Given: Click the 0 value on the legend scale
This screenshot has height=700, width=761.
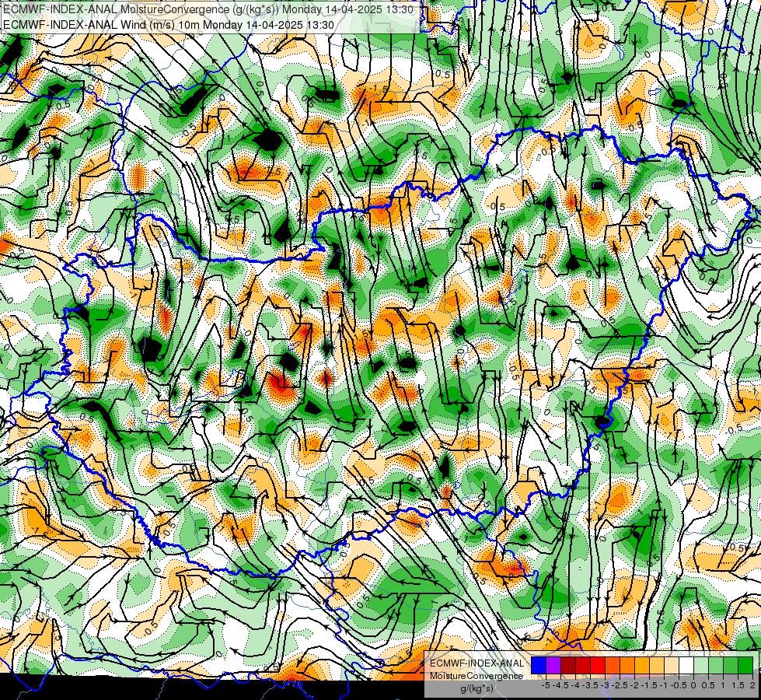Looking at the screenshot, I should coord(693,685).
